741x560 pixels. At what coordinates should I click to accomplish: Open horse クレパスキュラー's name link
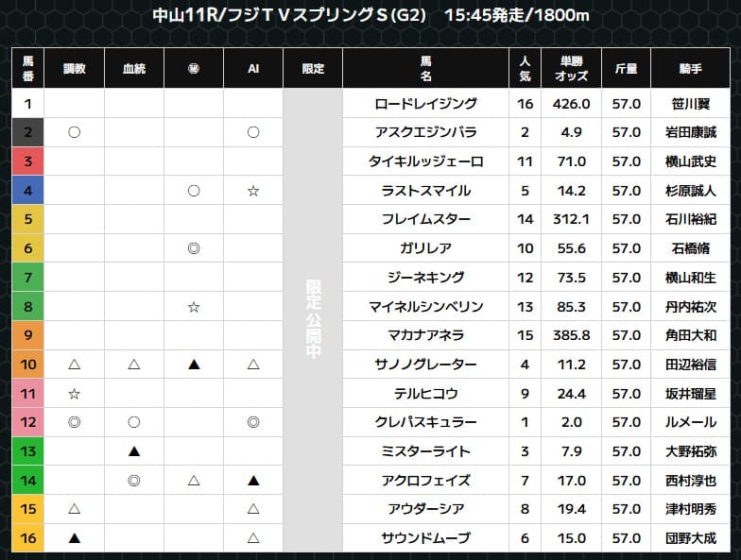click(425, 423)
